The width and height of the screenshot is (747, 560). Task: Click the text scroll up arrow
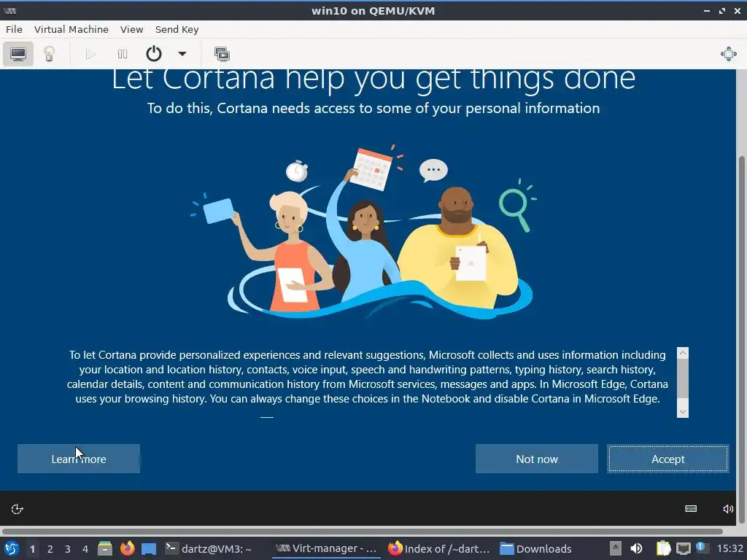point(683,353)
